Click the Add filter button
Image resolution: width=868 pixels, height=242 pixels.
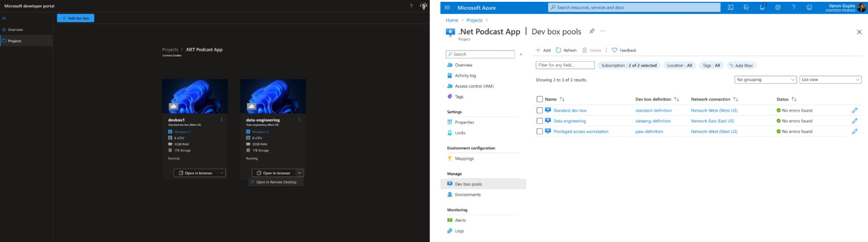tap(741, 66)
